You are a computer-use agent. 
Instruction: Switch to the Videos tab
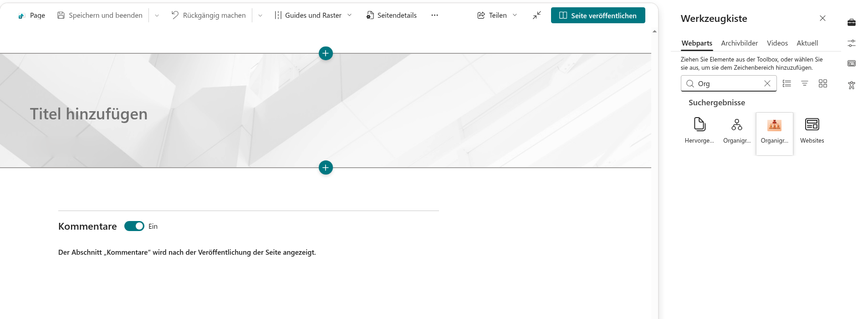(x=777, y=43)
